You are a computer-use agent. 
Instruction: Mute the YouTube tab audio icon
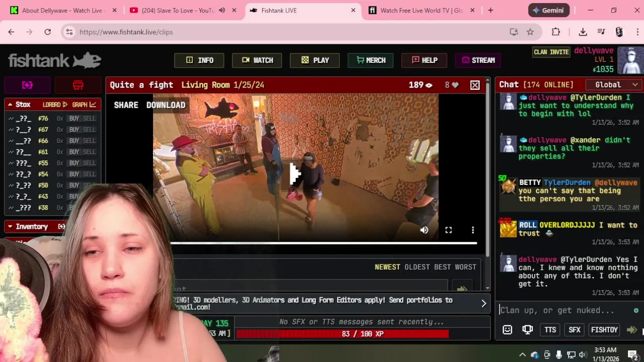point(222,10)
